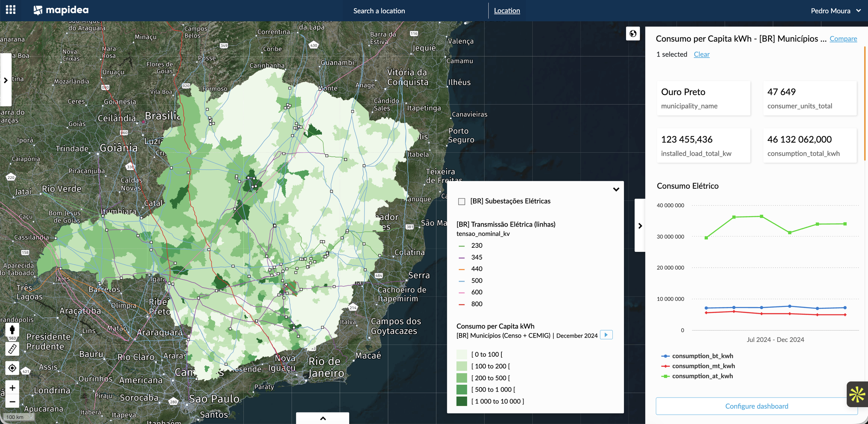Zoom in on the map
The height and width of the screenshot is (424, 868).
(12, 388)
